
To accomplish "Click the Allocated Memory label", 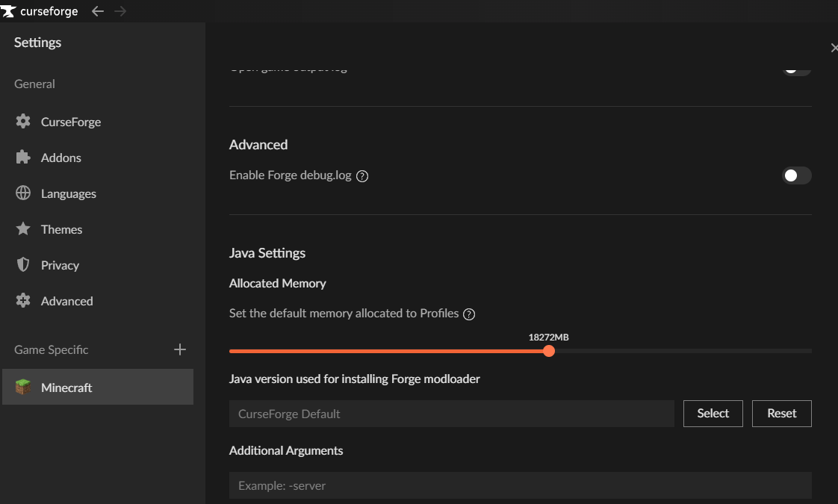I will [277, 283].
